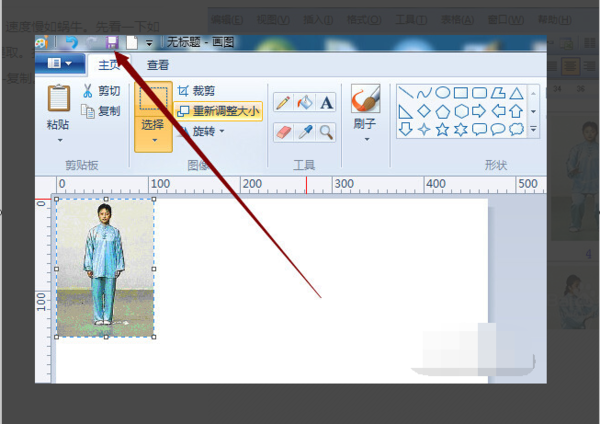Select the Rounded rectangular callout shape
The height and width of the screenshot is (424, 600).
click(479, 129)
